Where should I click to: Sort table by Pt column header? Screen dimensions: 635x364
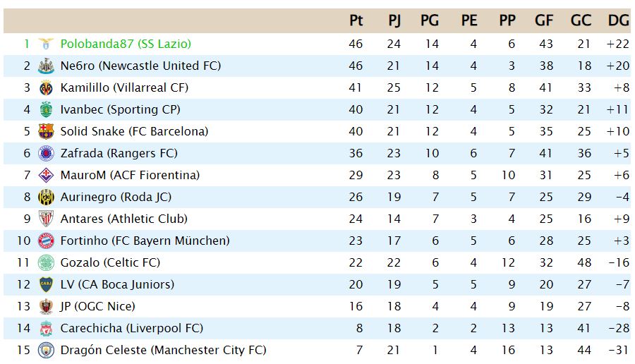(x=356, y=20)
